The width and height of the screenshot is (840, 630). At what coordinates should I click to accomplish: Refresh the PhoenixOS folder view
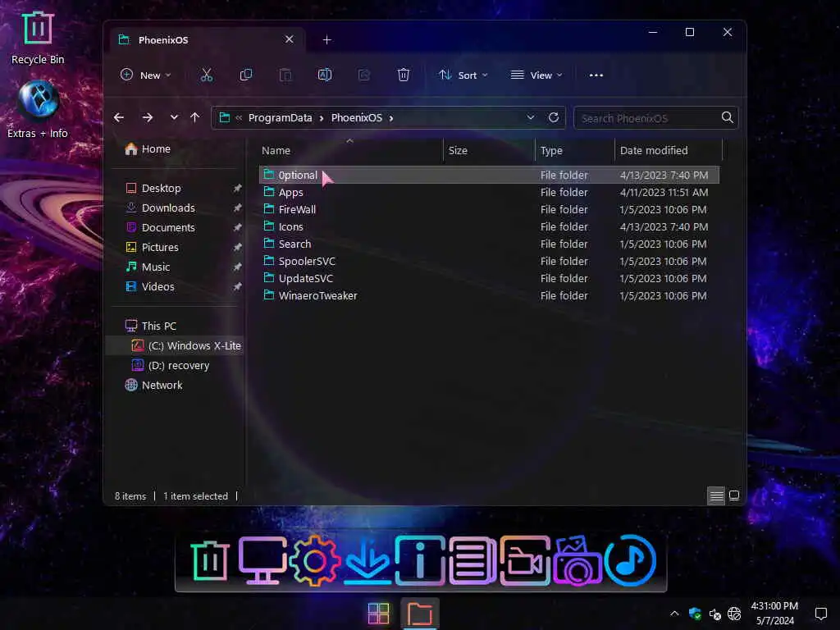pos(554,117)
